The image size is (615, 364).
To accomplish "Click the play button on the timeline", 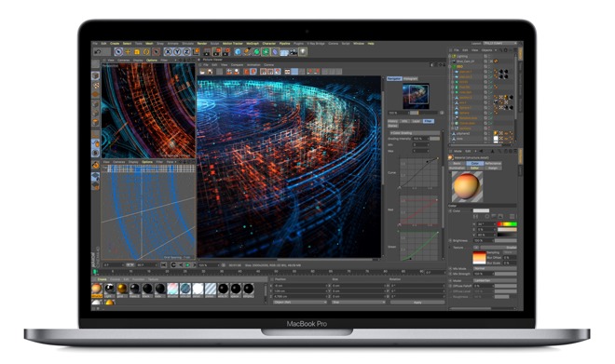I will point(187,265).
